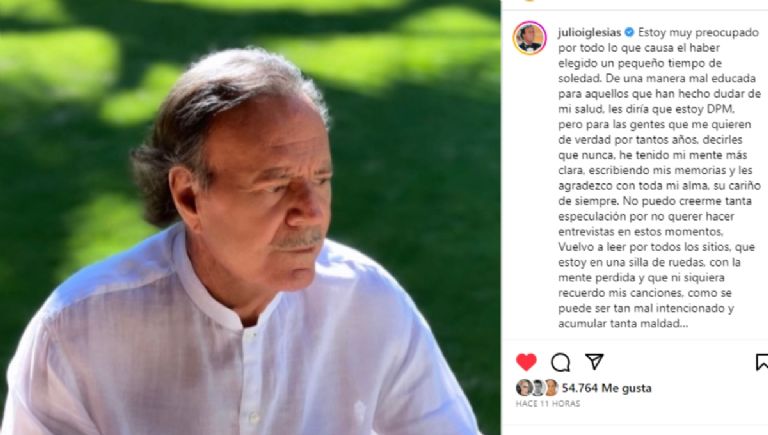This screenshot has width=768, height=435.
Task: Share post using paper plane icon
Action: point(594,362)
